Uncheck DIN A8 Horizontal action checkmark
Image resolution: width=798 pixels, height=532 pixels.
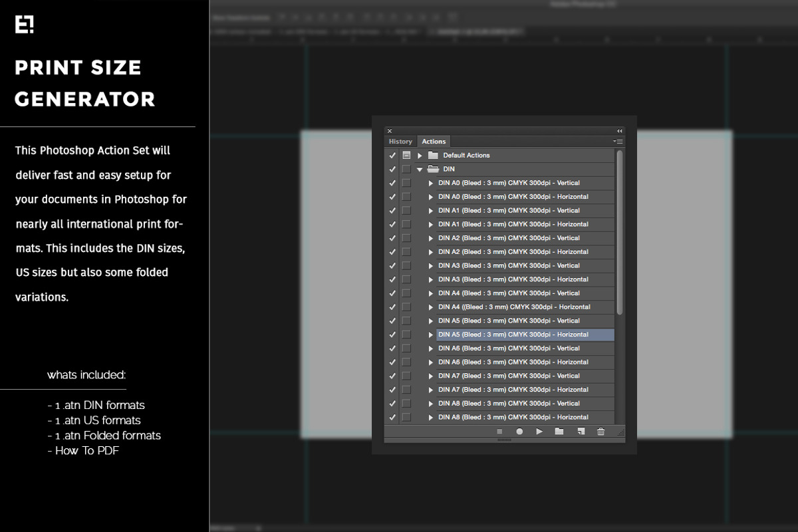[392, 418]
